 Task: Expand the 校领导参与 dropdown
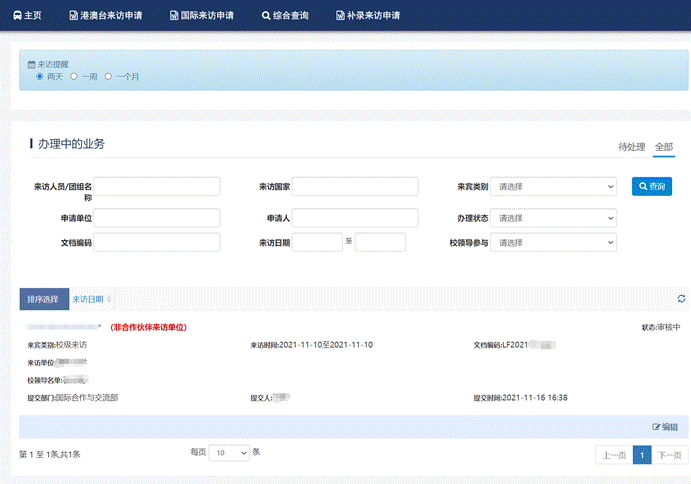(x=554, y=242)
